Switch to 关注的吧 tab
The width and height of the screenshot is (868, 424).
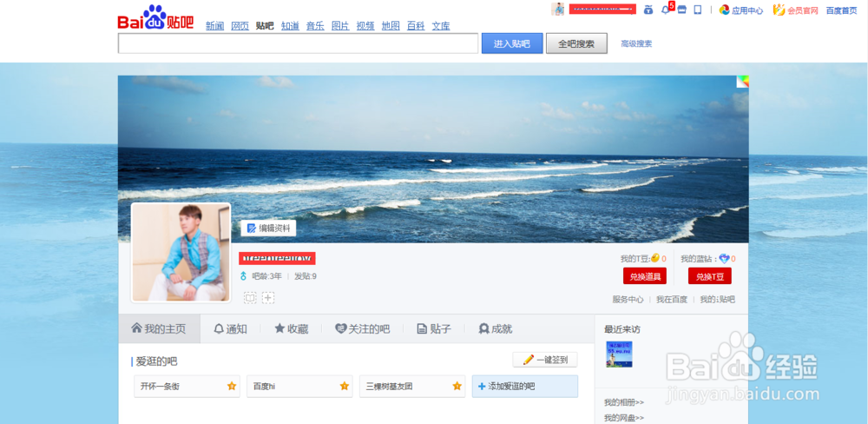coord(363,328)
